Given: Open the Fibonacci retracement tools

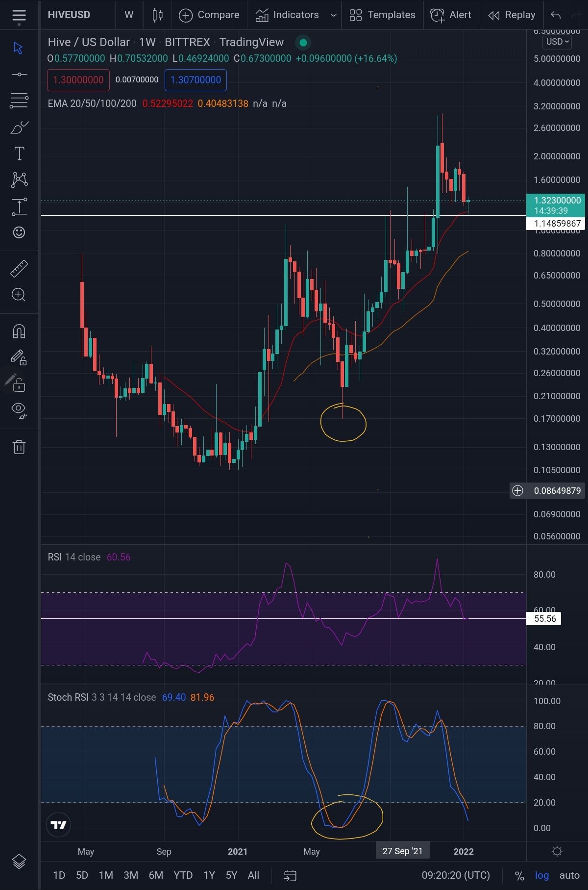Looking at the screenshot, I should 19,101.
